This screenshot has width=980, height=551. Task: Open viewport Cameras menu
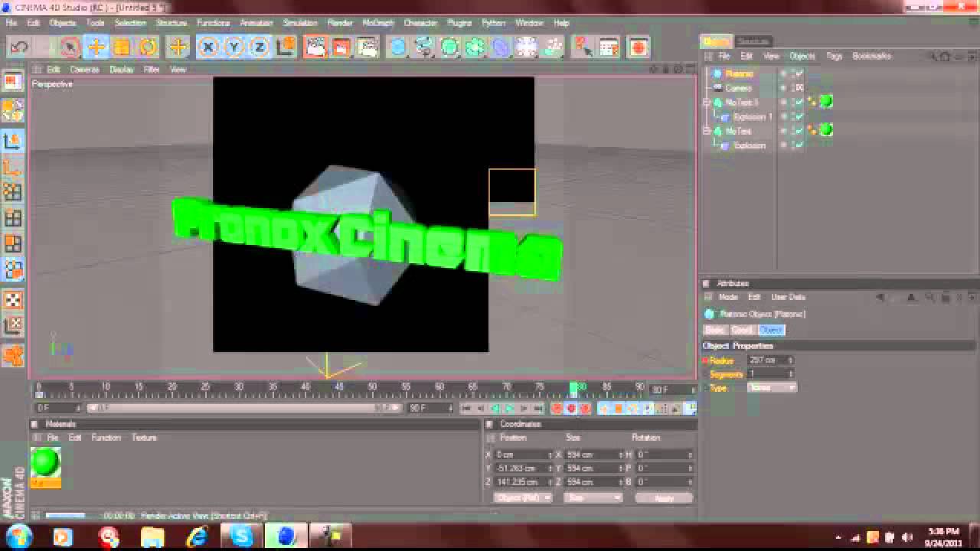(x=84, y=70)
